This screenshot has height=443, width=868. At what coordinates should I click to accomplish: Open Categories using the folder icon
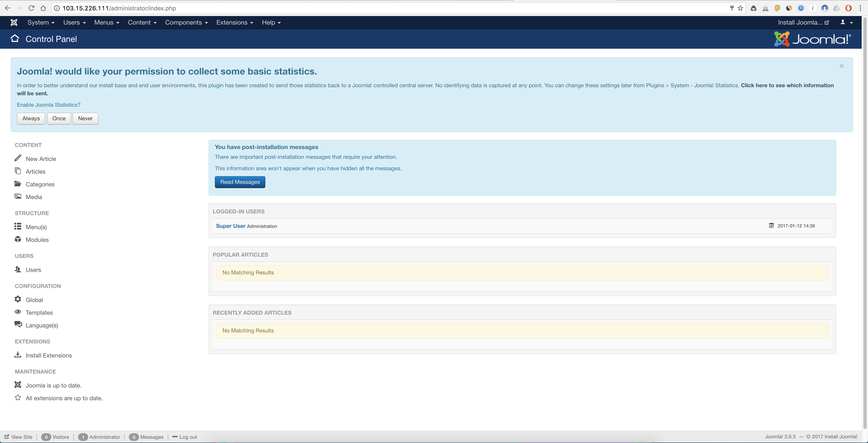point(18,183)
